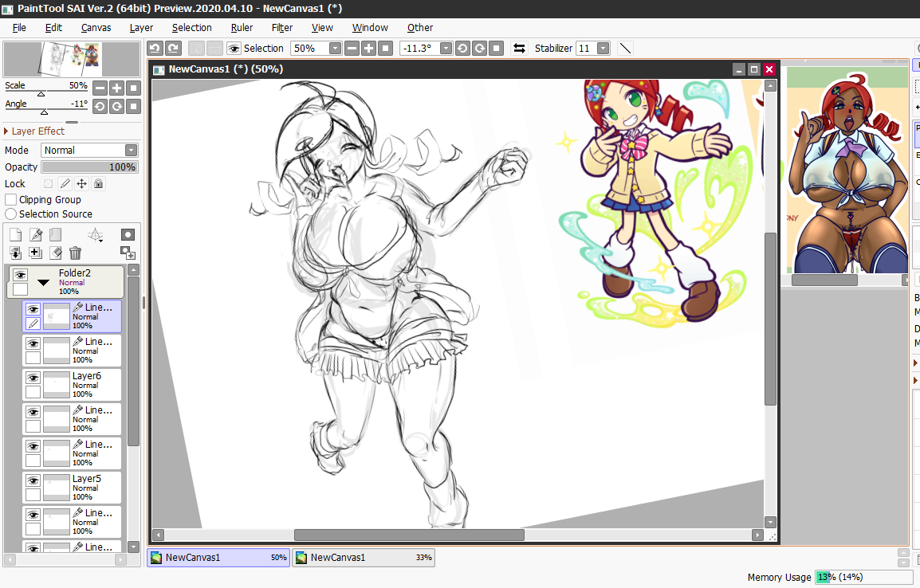Open the Other menu
This screenshot has height=588, width=920.
tap(420, 28)
